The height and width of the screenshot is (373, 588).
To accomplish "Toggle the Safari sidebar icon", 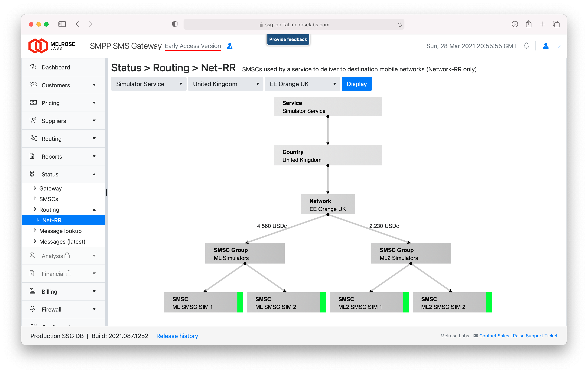I will (62, 24).
